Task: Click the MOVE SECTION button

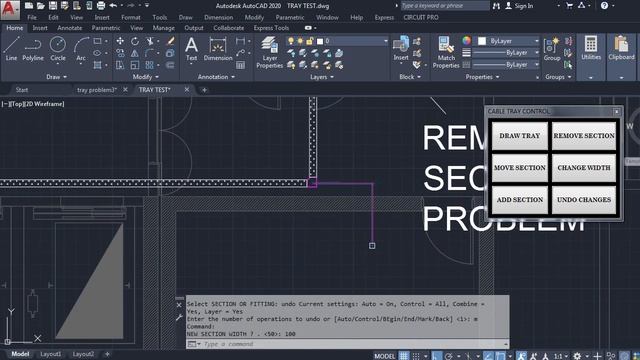Action: coord(520,168)
